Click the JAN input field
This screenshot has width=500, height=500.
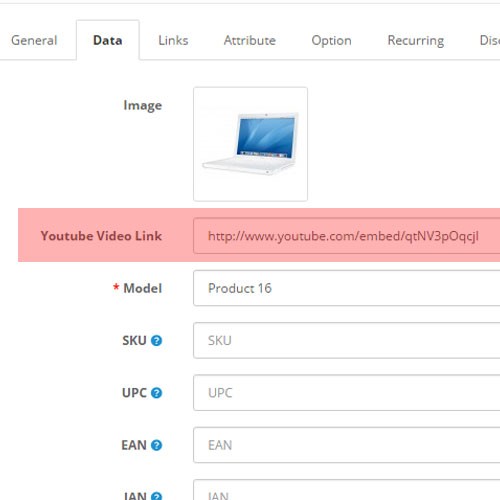coord(347,490)
